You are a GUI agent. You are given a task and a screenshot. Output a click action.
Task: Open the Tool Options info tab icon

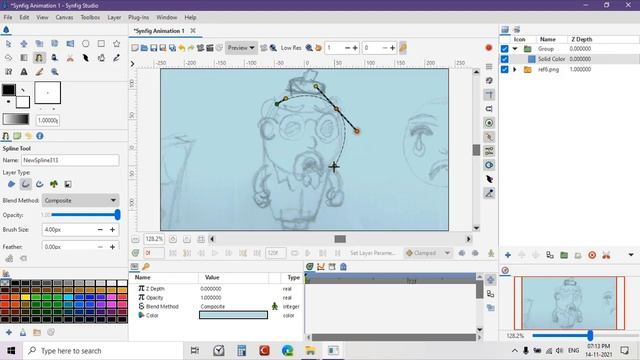[x=40, y=136]
